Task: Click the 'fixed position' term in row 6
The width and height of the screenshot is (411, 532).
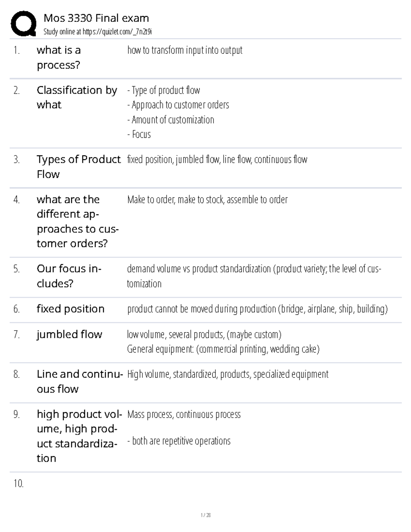Action: pyautogui.click(x=71, y=309)
